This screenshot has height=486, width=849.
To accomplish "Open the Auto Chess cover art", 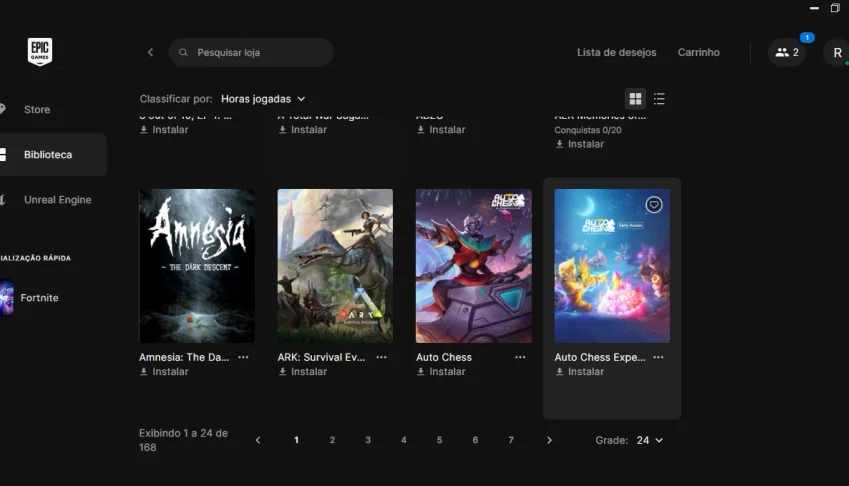I will [474, 266].
